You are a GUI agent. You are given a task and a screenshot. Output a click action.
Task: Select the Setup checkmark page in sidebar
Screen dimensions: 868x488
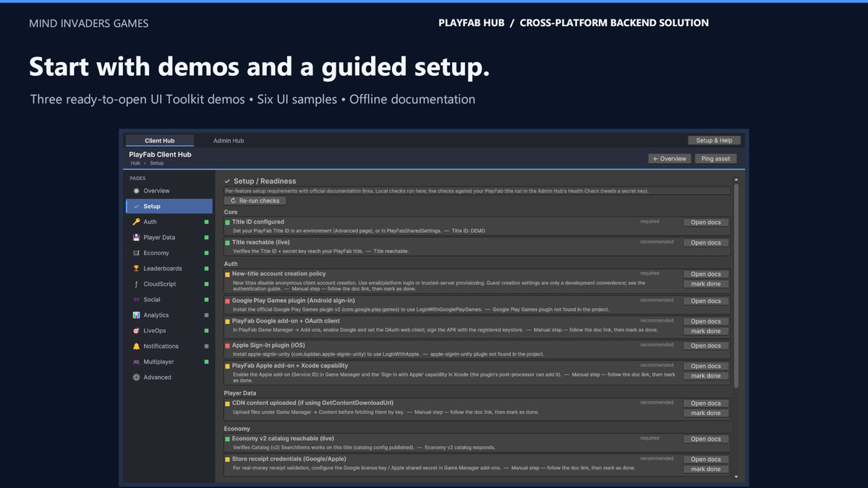[169, 206]
